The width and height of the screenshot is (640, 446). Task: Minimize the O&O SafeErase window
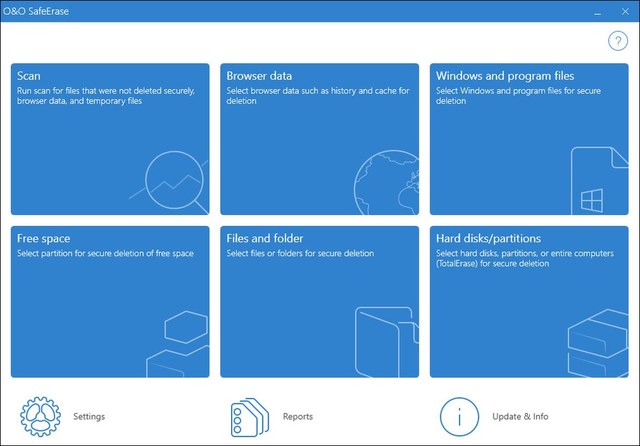click(x=598, y=11)
